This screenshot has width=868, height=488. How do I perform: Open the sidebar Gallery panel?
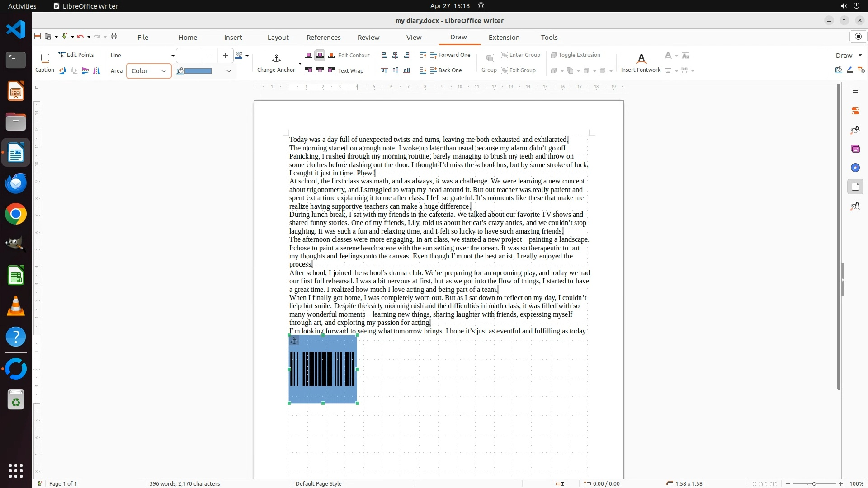click(855, 149)
